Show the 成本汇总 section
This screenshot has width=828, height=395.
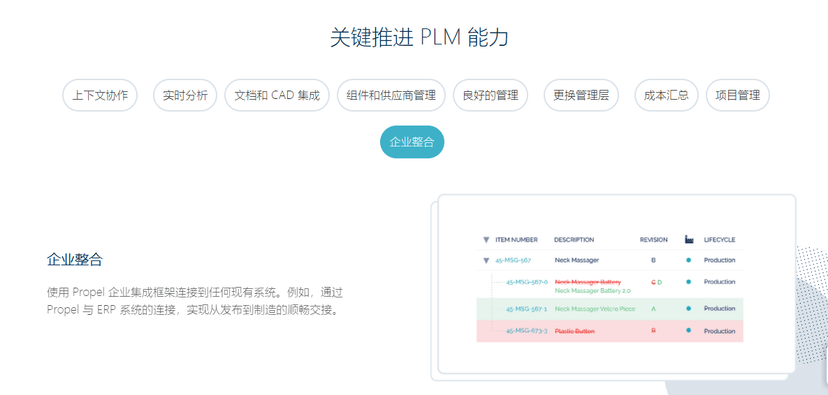666,96
